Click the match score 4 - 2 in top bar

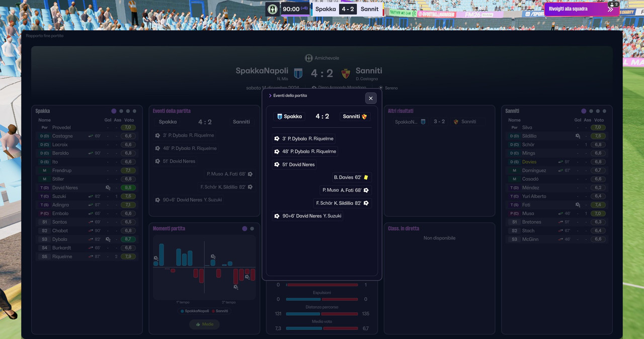(348, 9)
